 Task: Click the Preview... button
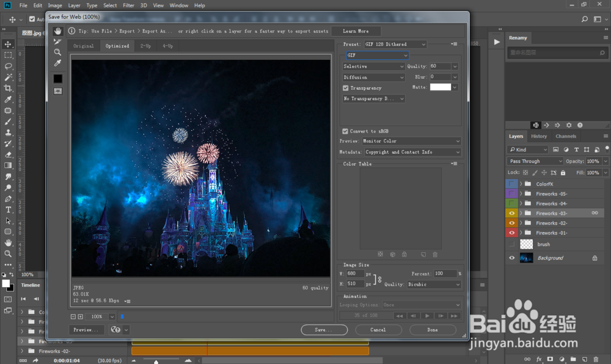pos(87,330)
